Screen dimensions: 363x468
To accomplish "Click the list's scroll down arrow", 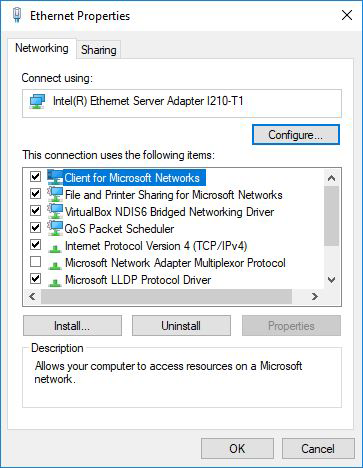I will click(x=331, y=280).
